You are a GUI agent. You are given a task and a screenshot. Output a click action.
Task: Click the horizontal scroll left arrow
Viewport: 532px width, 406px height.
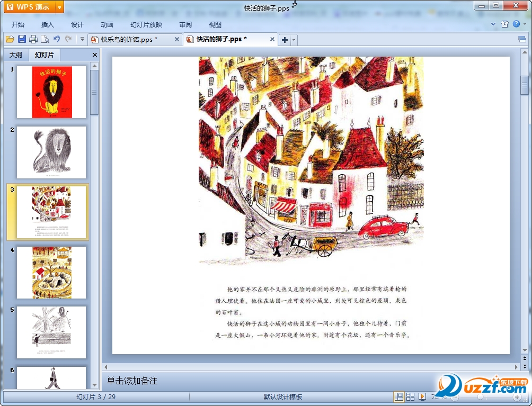tap(106, 367)
